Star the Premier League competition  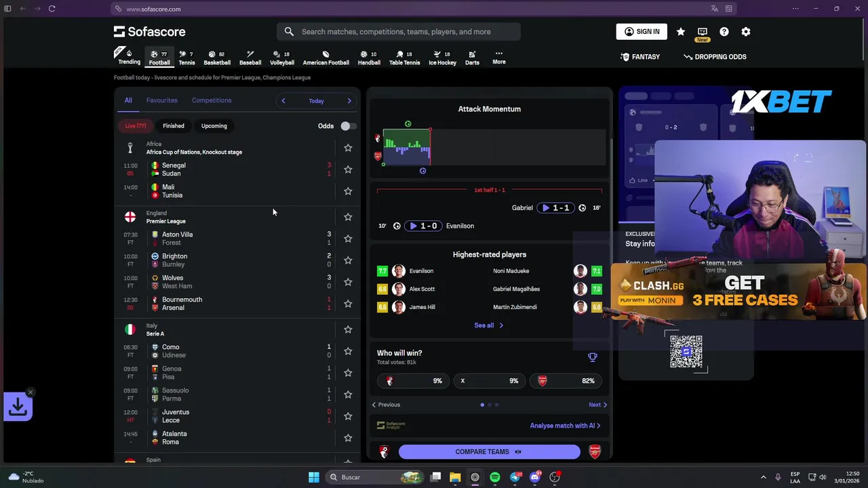click(348, 217)
